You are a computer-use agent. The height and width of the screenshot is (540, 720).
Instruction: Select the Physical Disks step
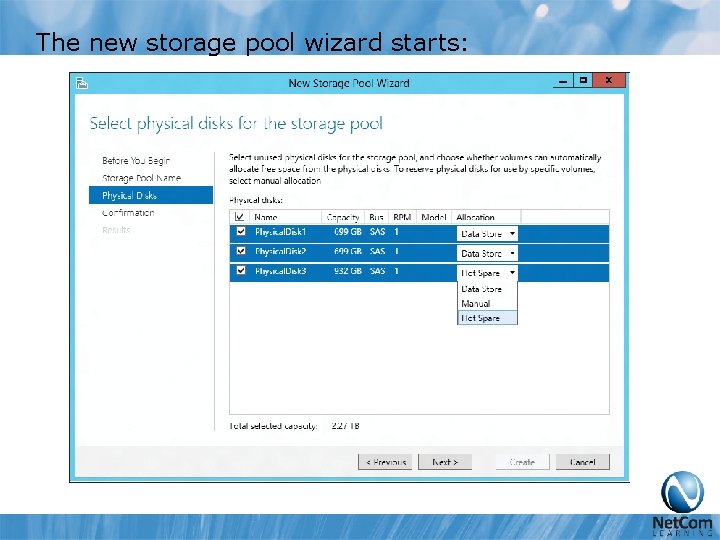coord(151,195)
